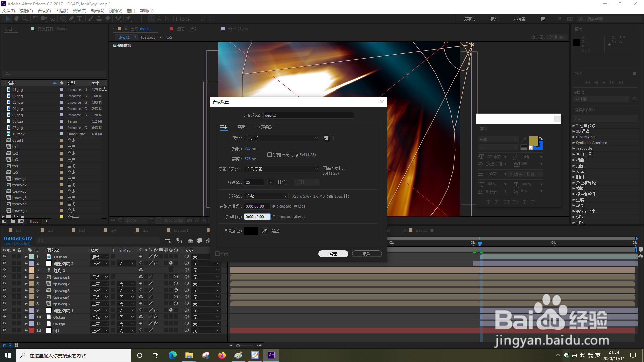Viewport: 644px width, 362px height.
Task: Hide the tpswxg1 layer
Action: (x=4, y=277)
